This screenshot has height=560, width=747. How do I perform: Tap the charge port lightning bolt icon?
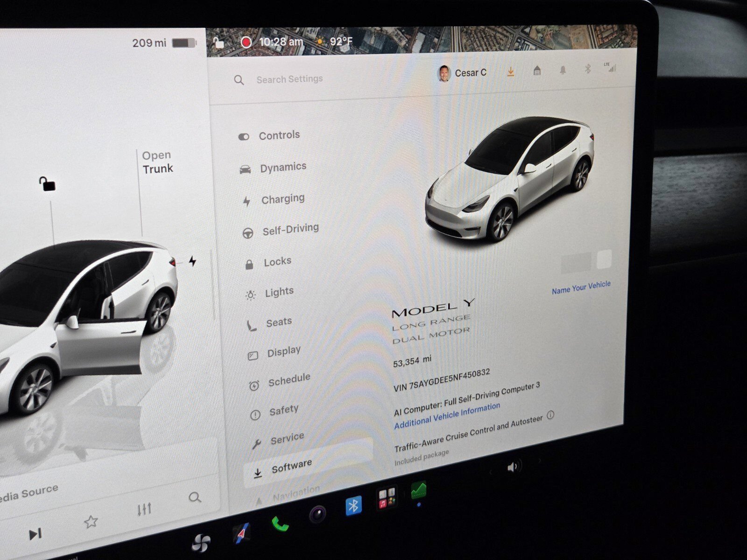(193, 261)
